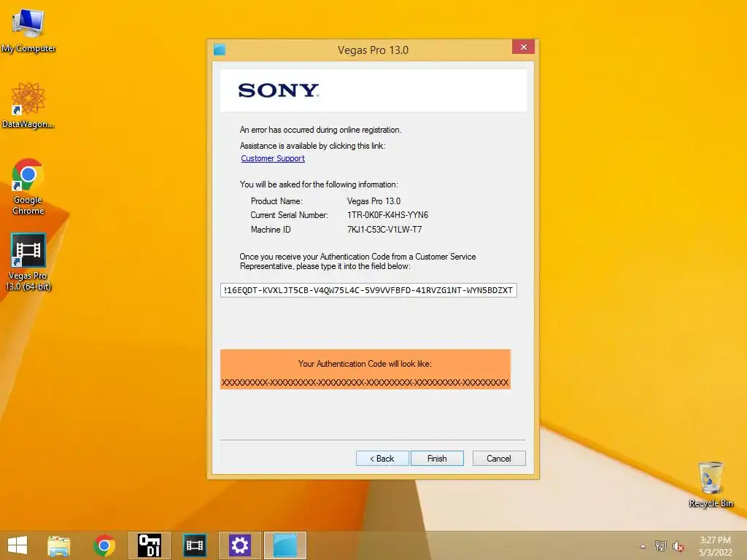
Task: Click the sample XXXXXXXXX authentication code pattern
Action: pos(365,382)
